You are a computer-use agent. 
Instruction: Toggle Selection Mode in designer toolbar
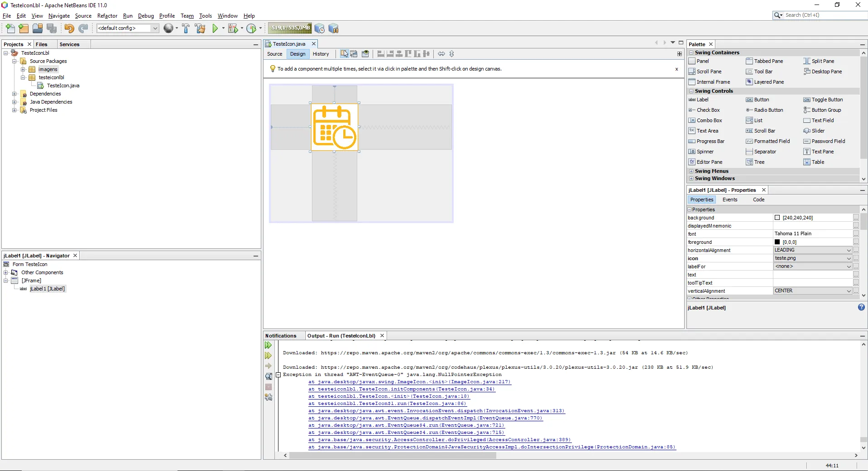pyautogui.click(x=344, y=54)
